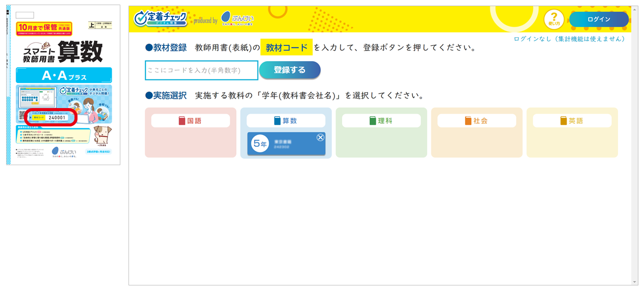The width and height of the screenshot is (644, 289).
Task: Click the 定着チェック logo
Action: [161, 19]
